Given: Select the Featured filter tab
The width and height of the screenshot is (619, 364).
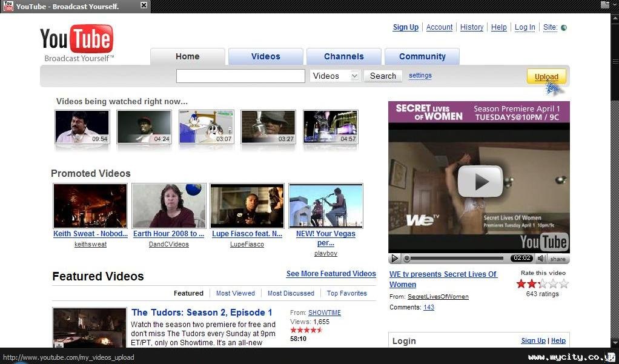Looking at the screenshot, I should [189, 293].
